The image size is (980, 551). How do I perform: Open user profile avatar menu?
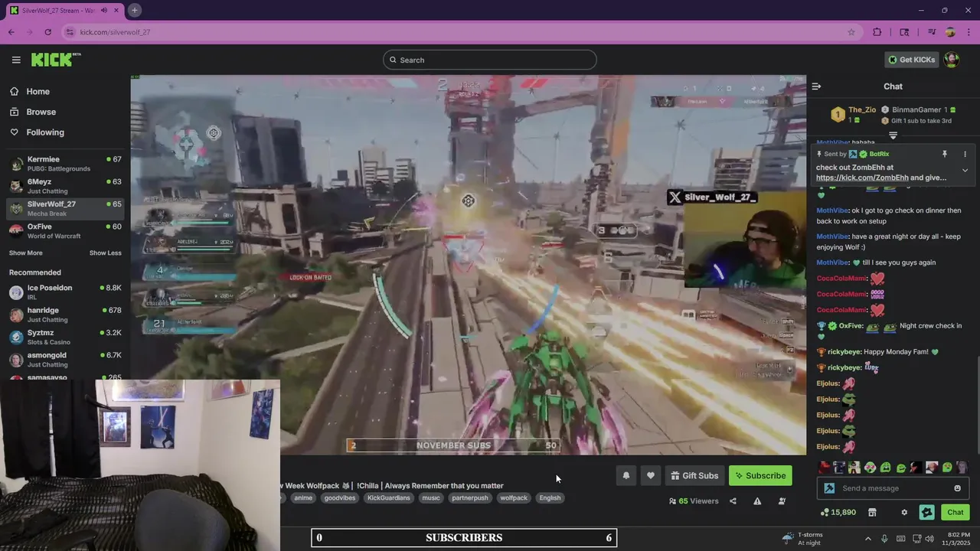(x=952, y=60)
